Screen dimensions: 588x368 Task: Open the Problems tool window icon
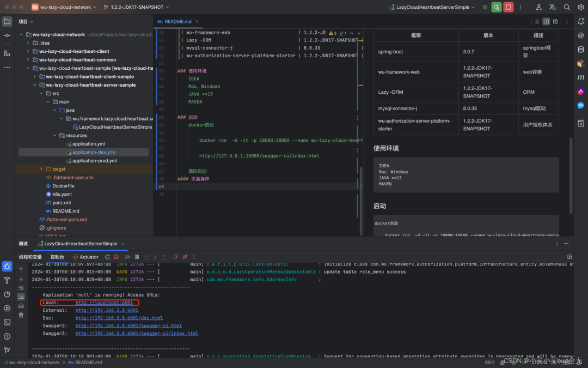tap(7, 336)
